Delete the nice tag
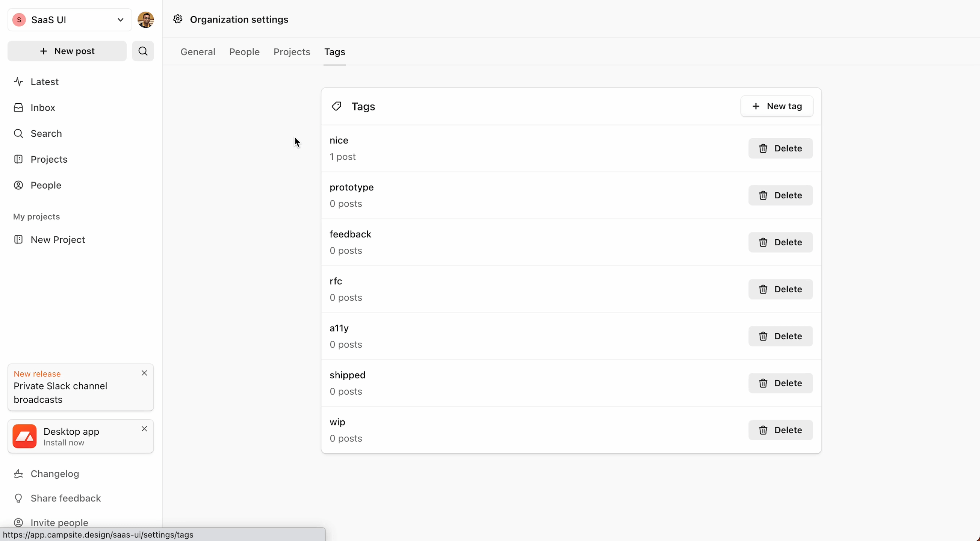980x541 pixels. point(780,148)
